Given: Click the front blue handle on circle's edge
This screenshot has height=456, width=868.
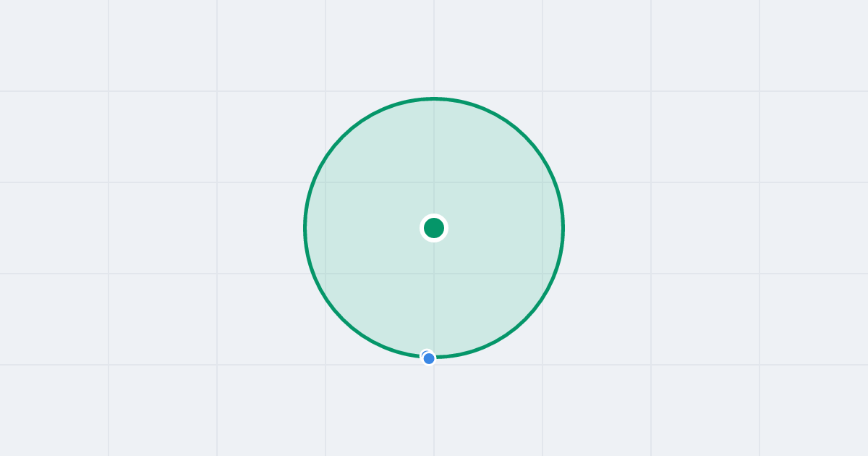Looking at the screenshot, I should (x=429, y=358).
